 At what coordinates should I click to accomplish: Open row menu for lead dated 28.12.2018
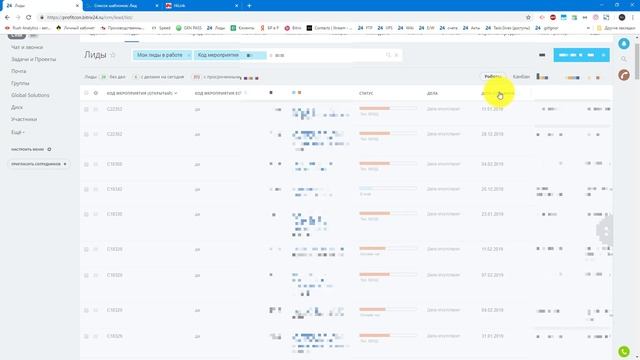click(96, 134)
